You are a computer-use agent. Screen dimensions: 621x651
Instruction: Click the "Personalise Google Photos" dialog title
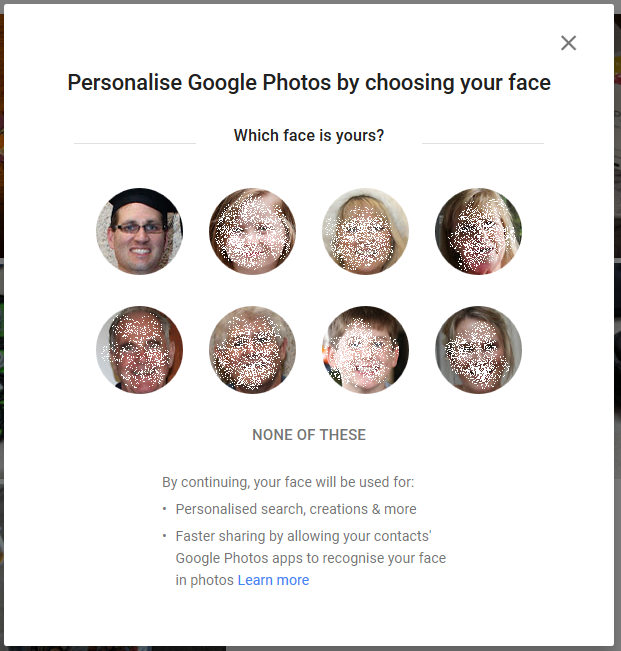[x=309, y=82]
